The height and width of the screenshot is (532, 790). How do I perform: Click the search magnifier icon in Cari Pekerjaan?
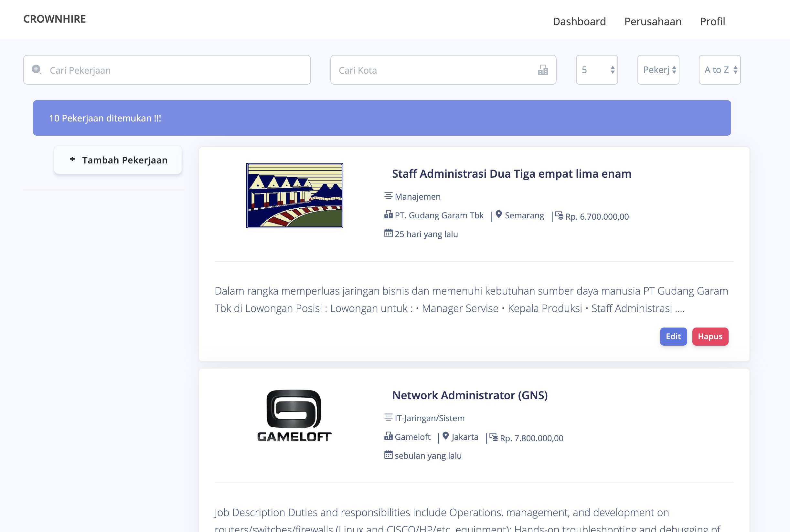click(36, 69)
